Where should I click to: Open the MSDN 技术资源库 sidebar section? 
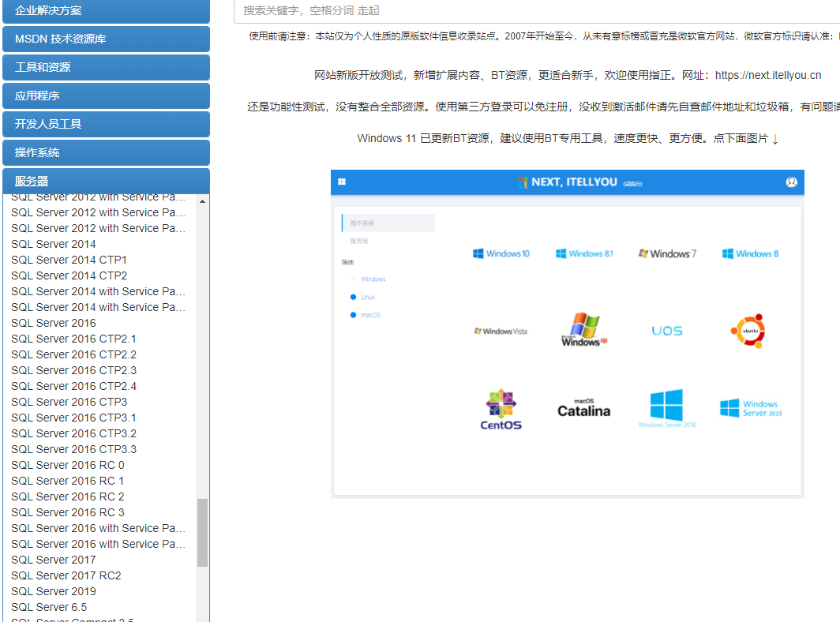106,39
